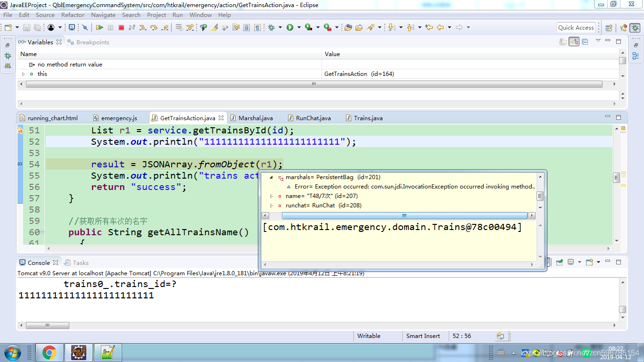Click the bug-shaped Debug launch icon
The width and height of the screenshot is (644, 362).
[x=272, y=27]
